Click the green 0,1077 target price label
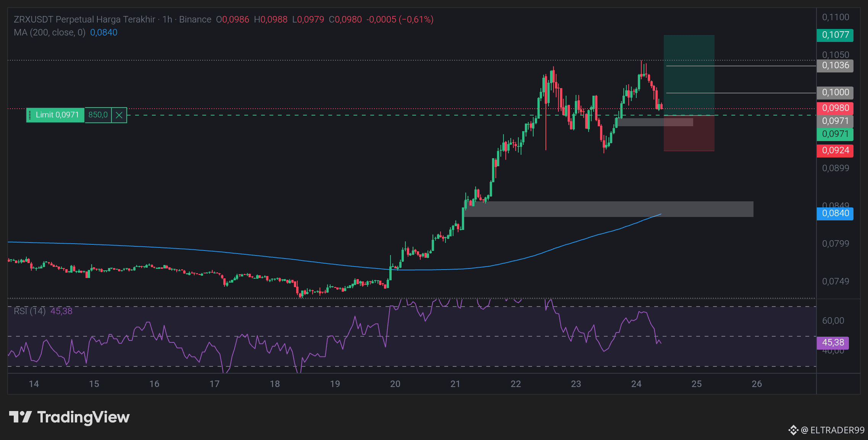Viewport: 868px width, 440px height. (x=835, y=35)
